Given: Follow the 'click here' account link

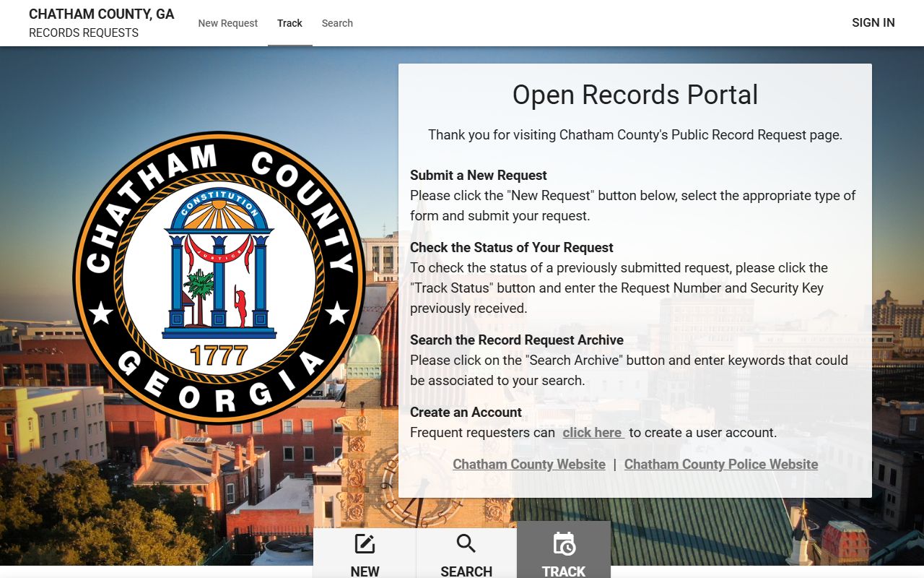Looking at the screenshot, I should point(593,433).
